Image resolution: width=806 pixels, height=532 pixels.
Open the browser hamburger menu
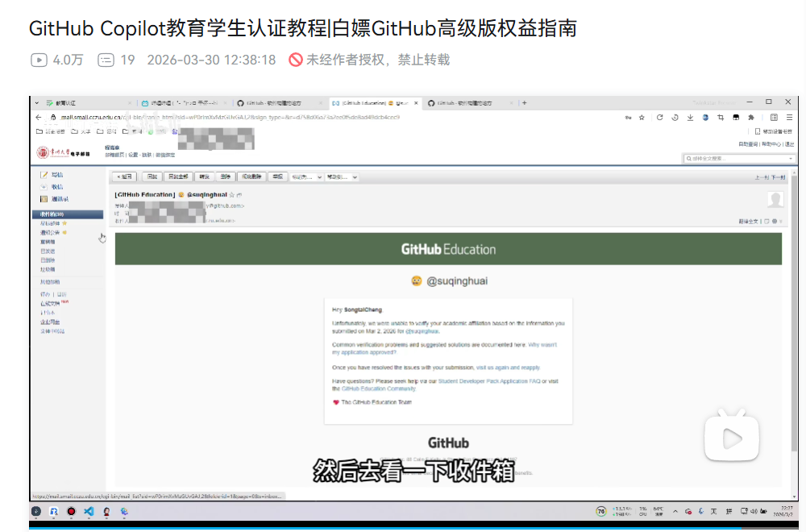pos(790,117)
